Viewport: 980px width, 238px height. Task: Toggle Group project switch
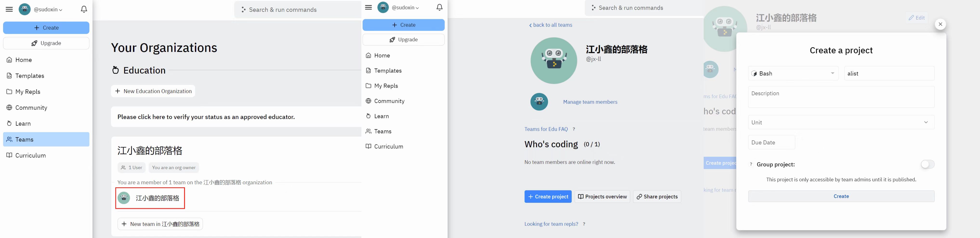(927, 164)
